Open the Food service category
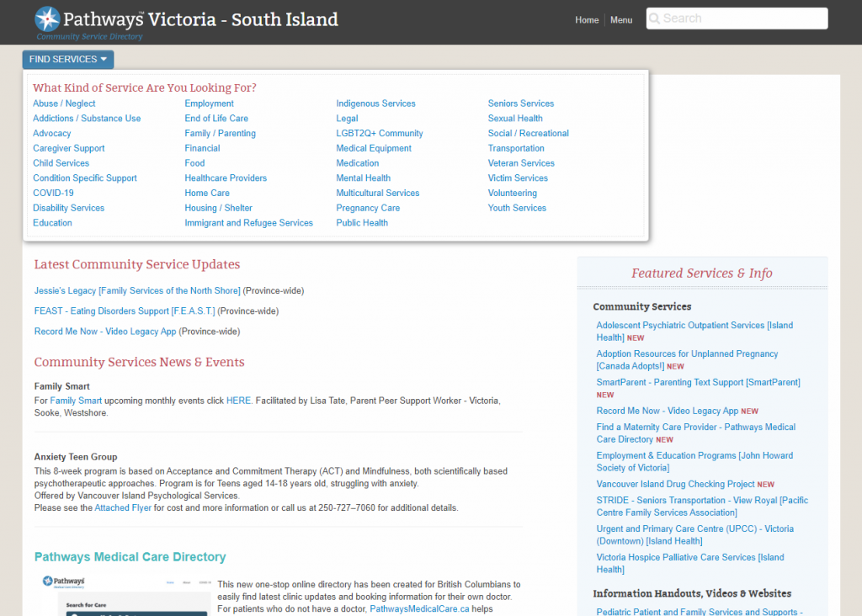Viewport: 862px width, 616px height. [194, 162]
